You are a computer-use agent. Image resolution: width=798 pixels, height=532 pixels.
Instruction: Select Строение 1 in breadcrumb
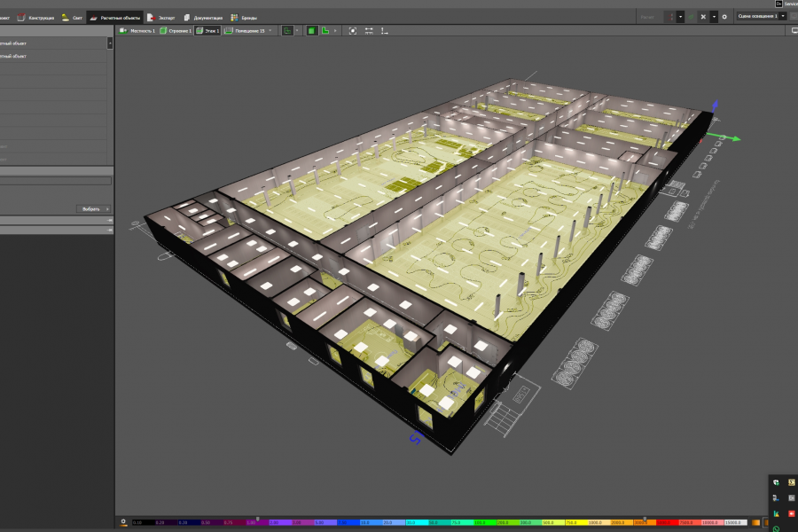[x=176, y=31]
